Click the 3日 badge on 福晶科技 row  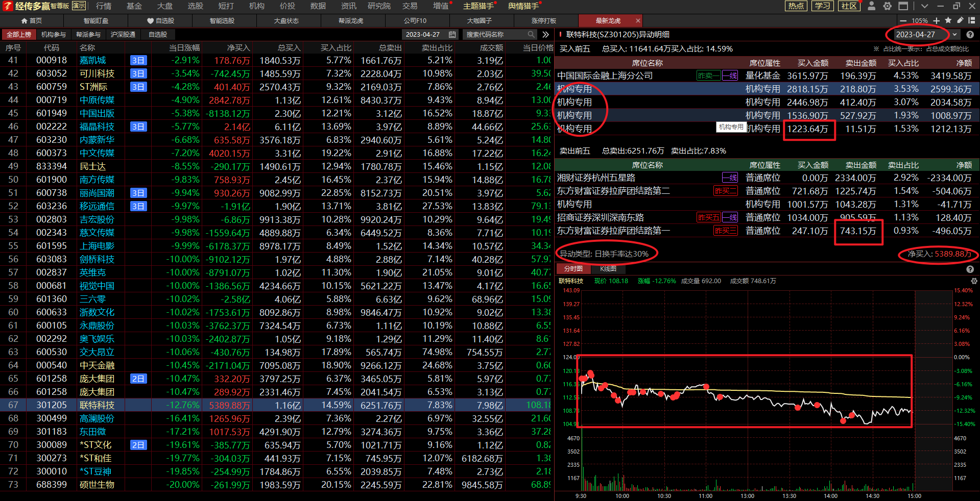(x=138, y=127)
